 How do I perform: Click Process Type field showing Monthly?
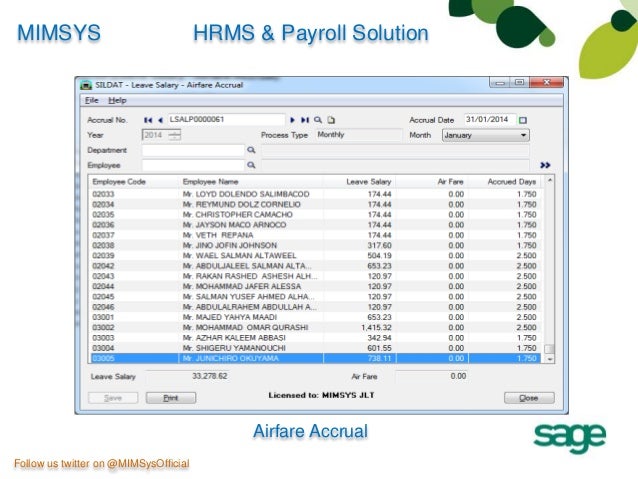359,135
